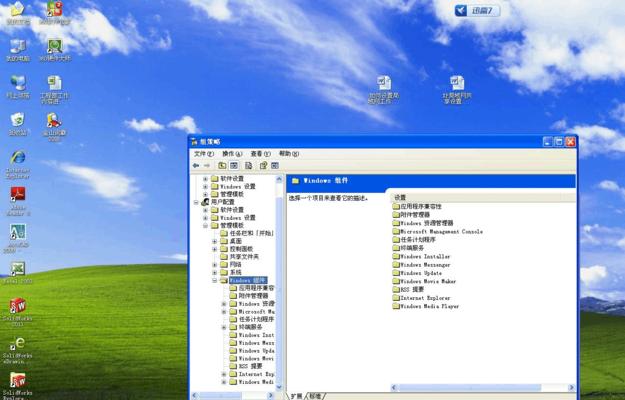The width and height of the screenshot is (625, 400).
Task: Open Internet Explorer folder in right pane
Action: [422, 298]
